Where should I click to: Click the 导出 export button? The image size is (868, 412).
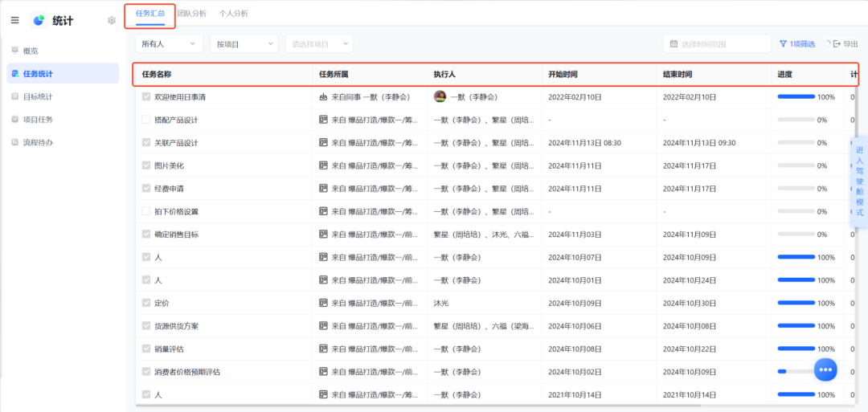(845, 43)
